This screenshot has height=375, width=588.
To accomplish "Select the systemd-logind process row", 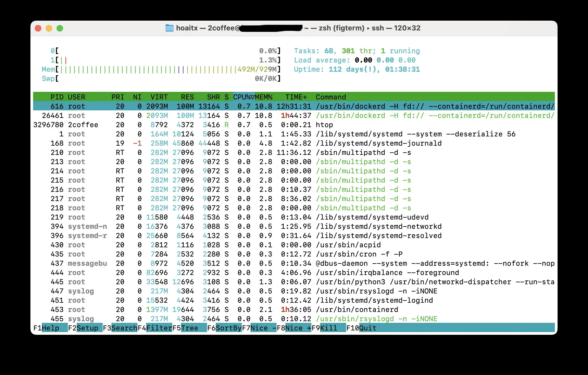I will point(294,300).
